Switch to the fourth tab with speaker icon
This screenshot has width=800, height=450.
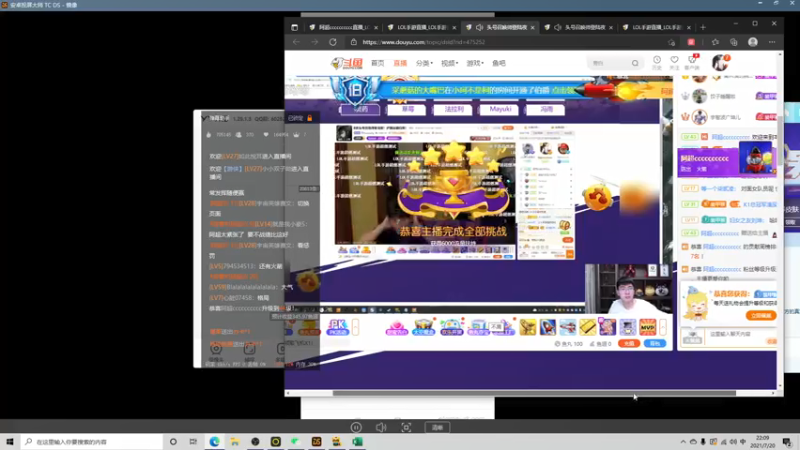tap(579, 27)
